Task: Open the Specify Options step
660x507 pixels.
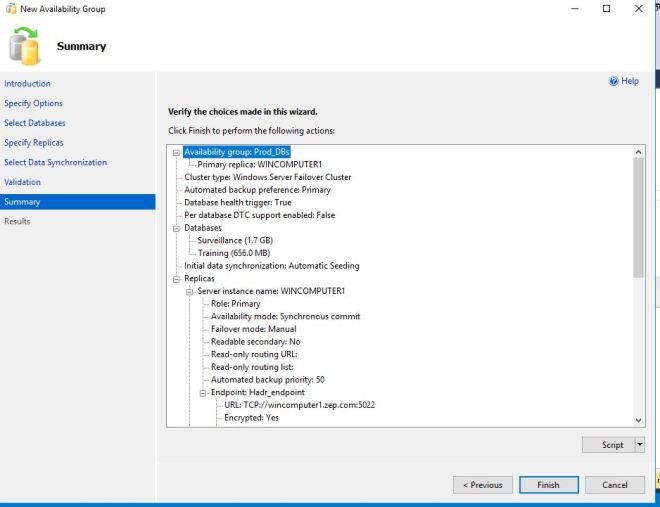Action: tap(34, 104)
